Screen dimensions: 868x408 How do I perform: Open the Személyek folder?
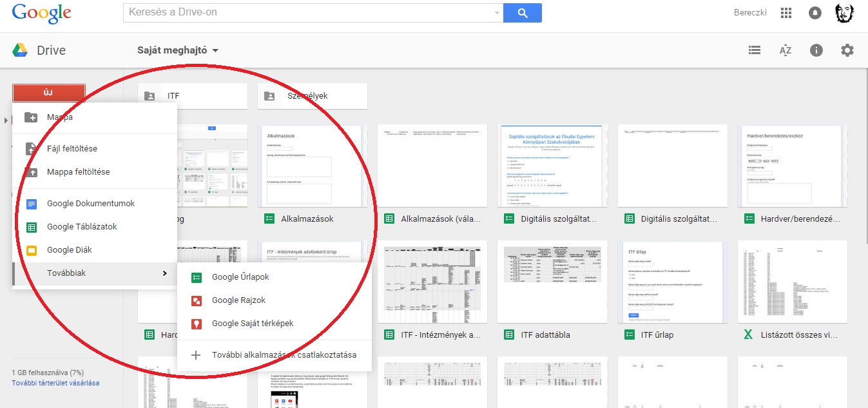click(x=312, y=96)
